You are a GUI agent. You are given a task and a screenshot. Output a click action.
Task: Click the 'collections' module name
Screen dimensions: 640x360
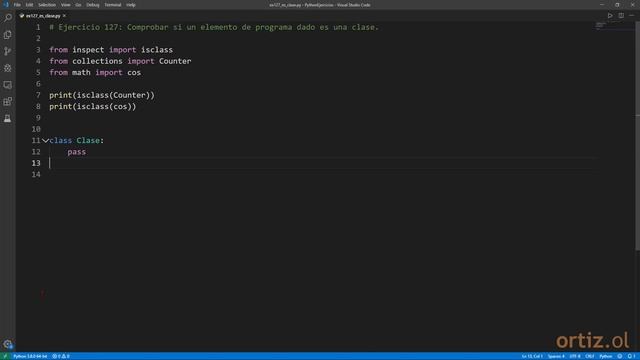(x=97, y=61)
